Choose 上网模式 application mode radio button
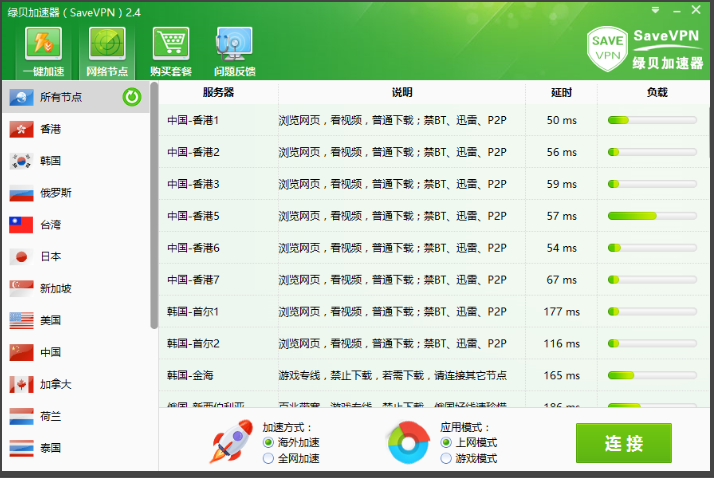The image size is (714, 478). click(x=446, y=442)
